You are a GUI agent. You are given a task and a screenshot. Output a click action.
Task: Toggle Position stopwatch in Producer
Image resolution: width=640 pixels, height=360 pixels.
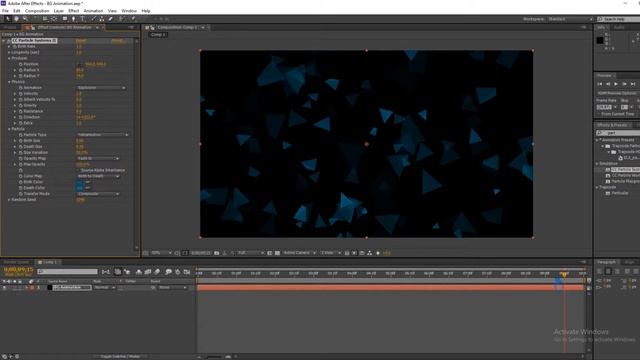click(x=20, y=64)
